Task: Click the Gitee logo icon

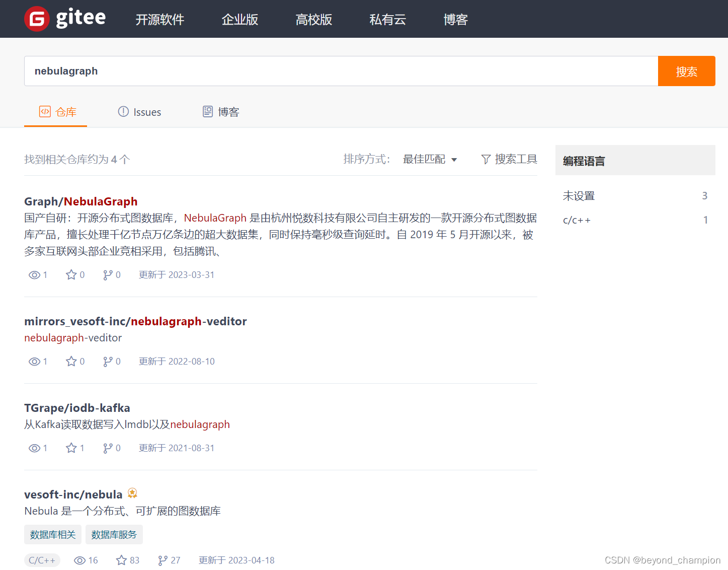Action: click(37, 19)
